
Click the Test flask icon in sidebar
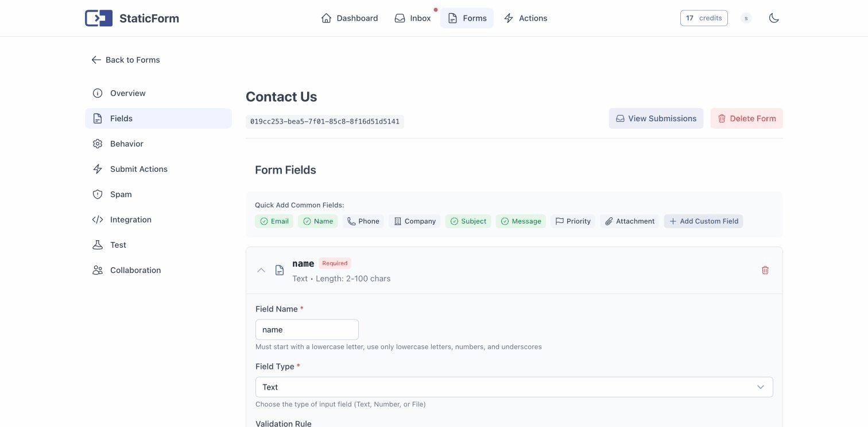click(x=98, y=245)
